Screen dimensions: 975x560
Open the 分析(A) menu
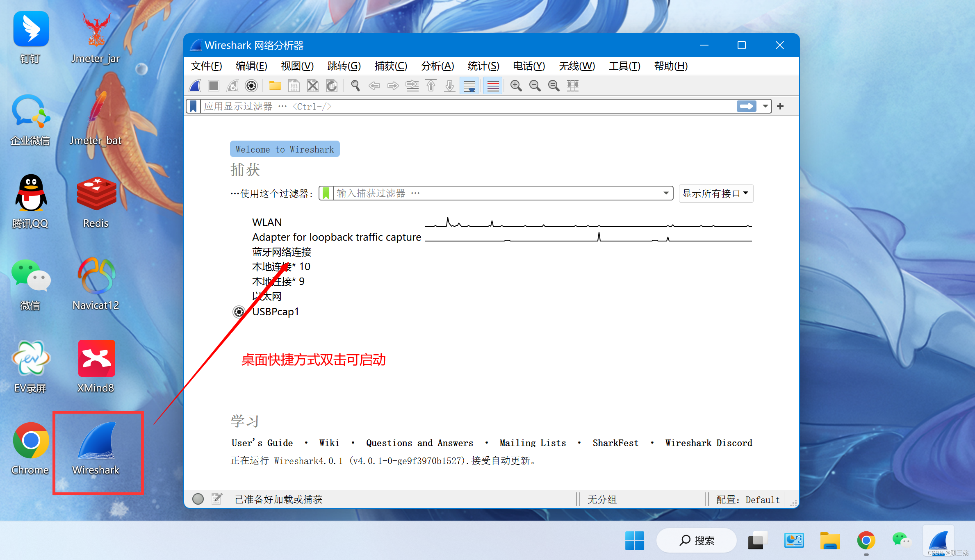coord(435,66)
